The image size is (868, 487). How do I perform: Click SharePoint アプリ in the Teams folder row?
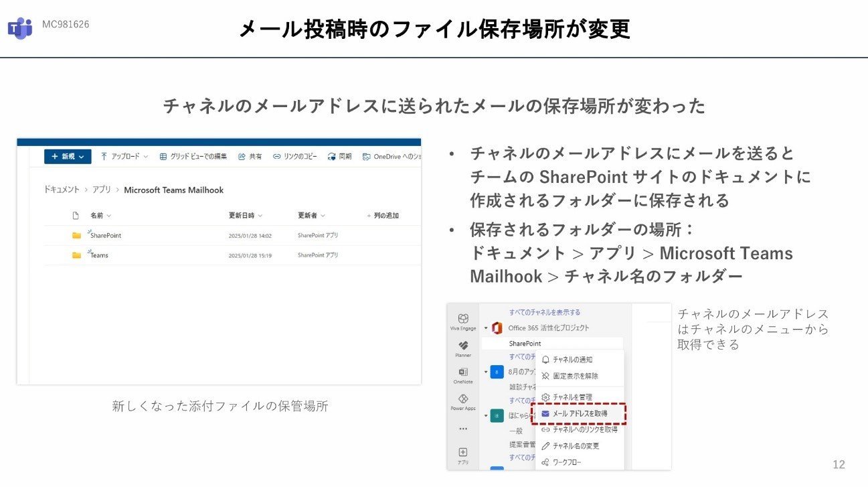click(318, 255)
